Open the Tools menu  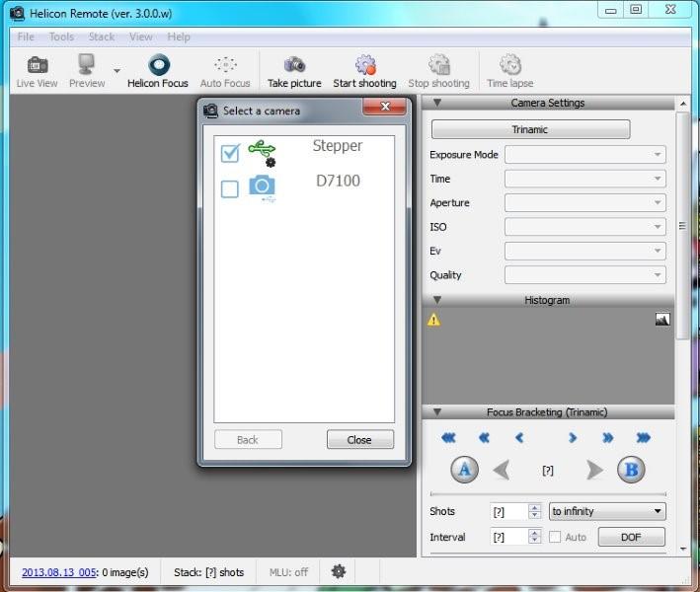(x=61, y=37)
